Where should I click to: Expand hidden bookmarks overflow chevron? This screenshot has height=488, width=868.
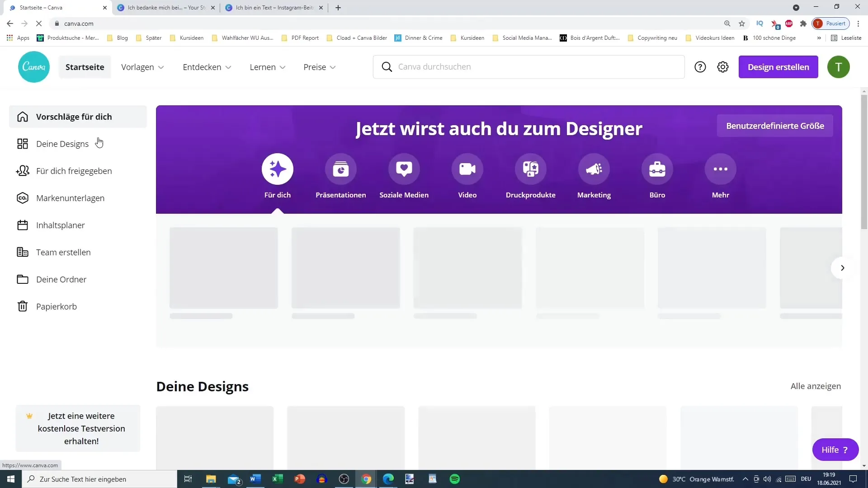[x=819, y=38]
